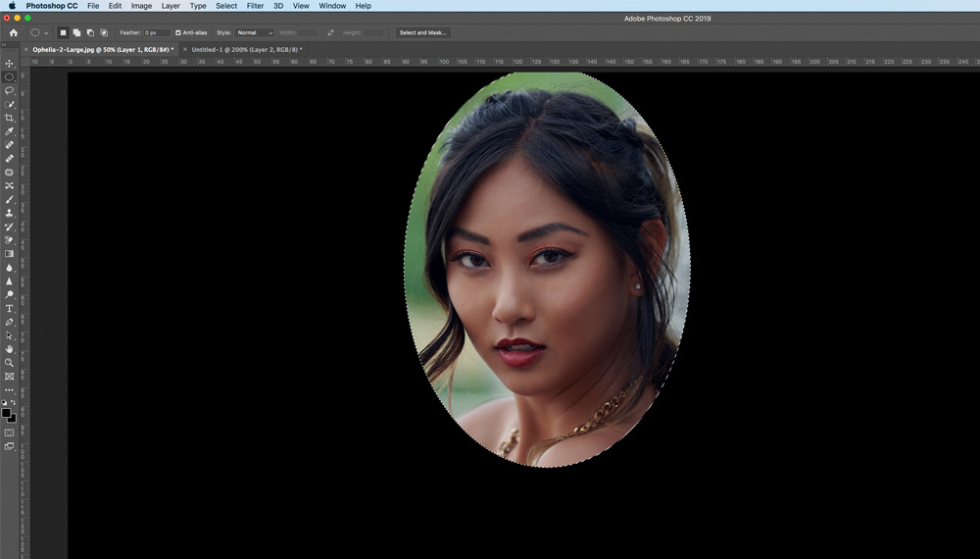Open the Window menu
The image size is (980, 559).
pyautogui.click(x=332, y=6)
